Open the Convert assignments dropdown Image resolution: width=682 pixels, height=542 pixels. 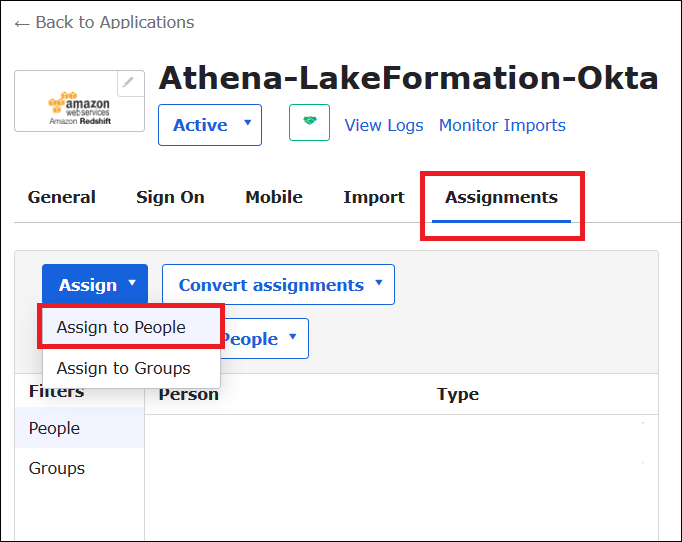coord(278,285)
